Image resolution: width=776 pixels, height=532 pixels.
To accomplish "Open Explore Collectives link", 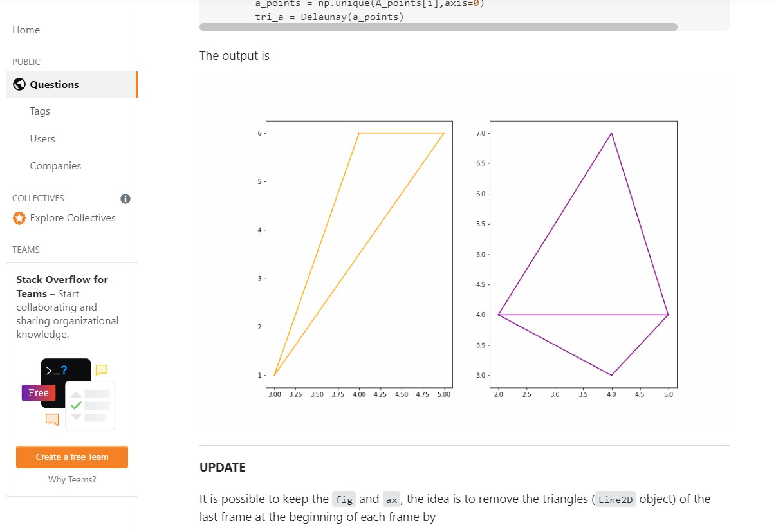I will 73,218.
